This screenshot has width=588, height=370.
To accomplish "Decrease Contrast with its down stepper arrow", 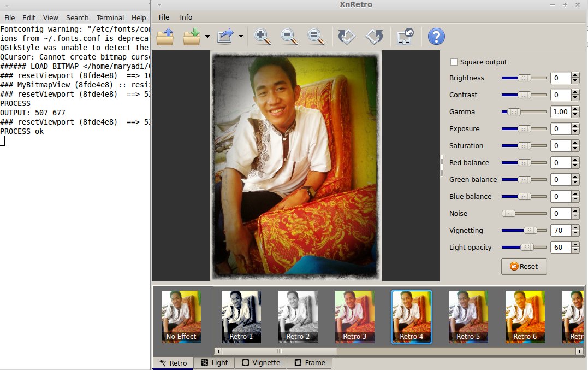I will point(575,98).
